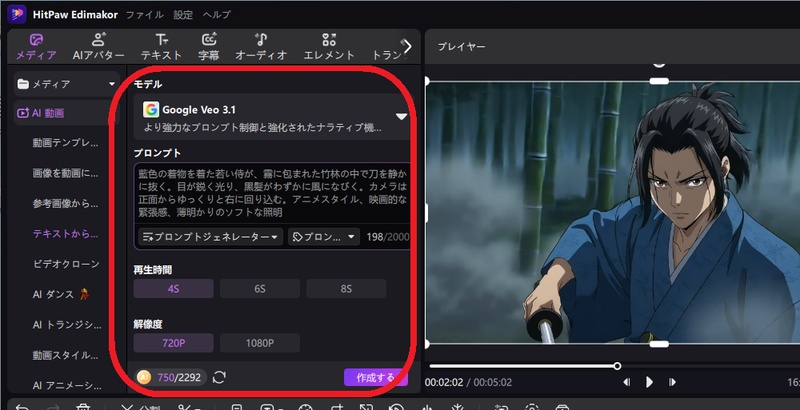Choose 8S playback duration
This screenshot has width=800, height=410.
point(346,289)
